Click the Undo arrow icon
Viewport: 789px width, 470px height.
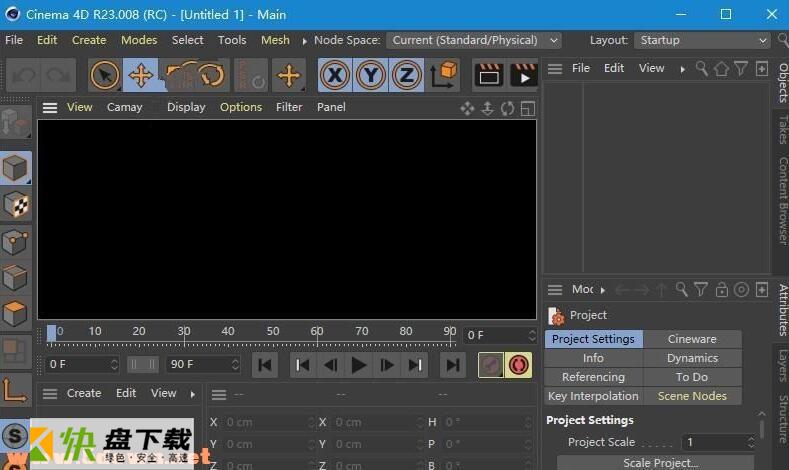(24, 76)
